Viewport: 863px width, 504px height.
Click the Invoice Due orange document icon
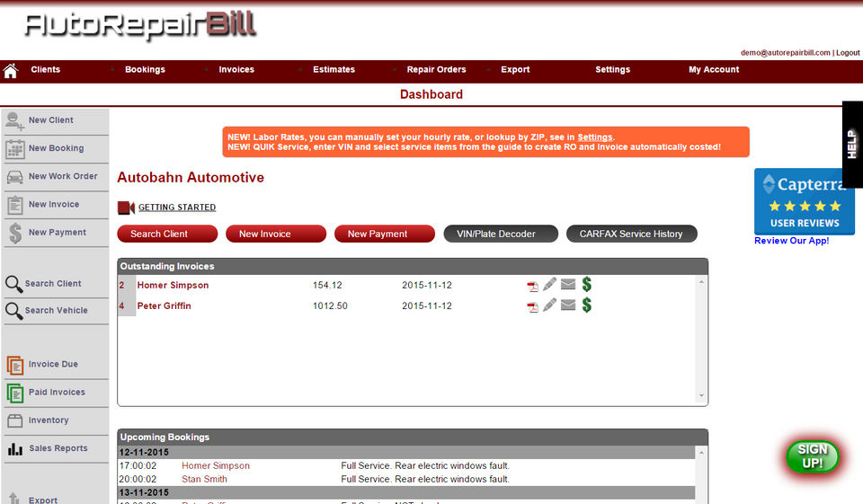pyautogui.click(x=15, y=365)
